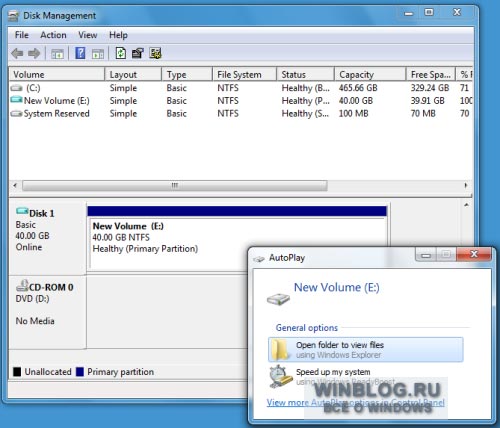Click the Forward arrow toolbar icon

coord(34,53)
